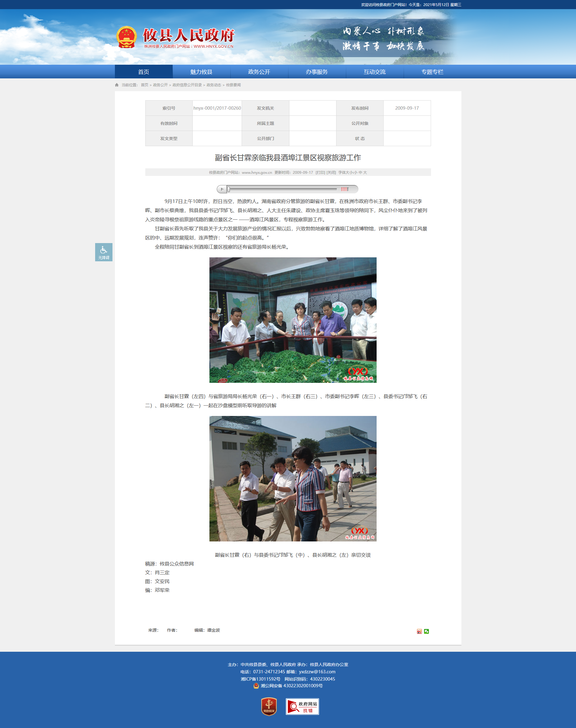Open the 魅力攸县 navigation tab

point(201,72)
